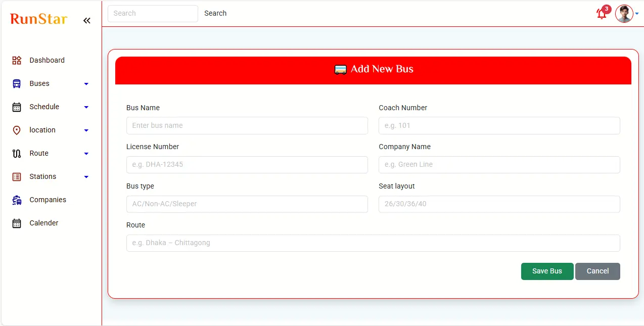The image size is (644, 326).
Task: Expand the Schedule submenu arrow
Action: [x=86, y=107]
